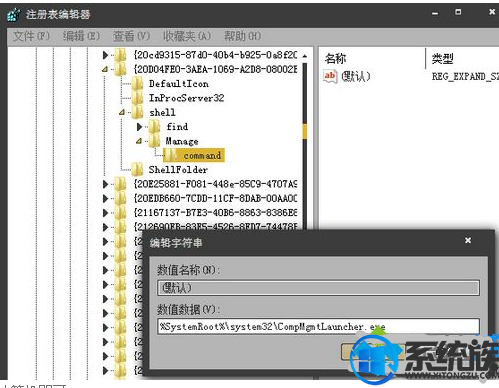
Task: Click the InProcServer32 folder icon
Action: pos(137,98)
